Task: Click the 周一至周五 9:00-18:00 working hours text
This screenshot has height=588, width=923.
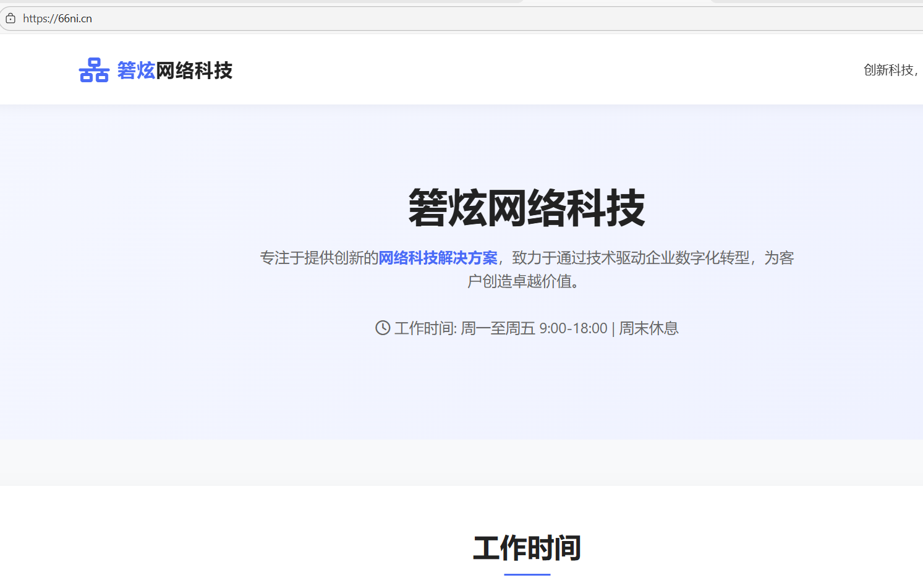Action: coord(534,328)
